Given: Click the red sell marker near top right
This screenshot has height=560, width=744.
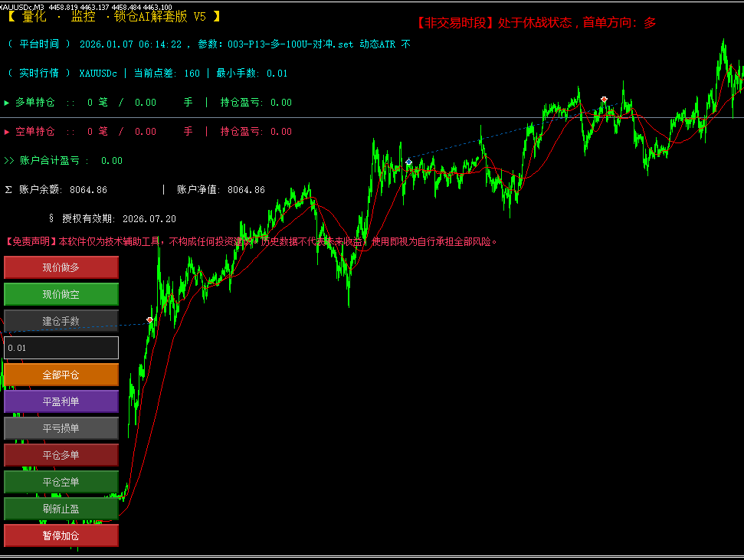Looking at the screenshot, I should point(604,100).
